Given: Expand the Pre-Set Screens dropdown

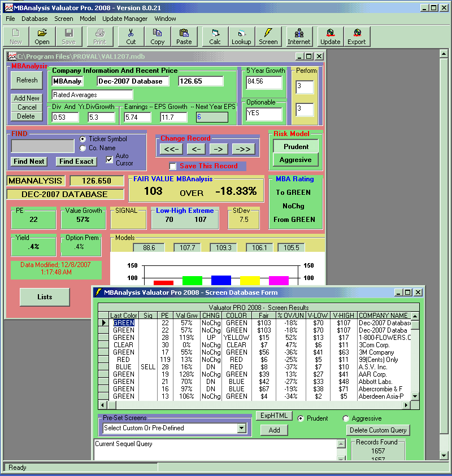Looking at the screenshot, I should point(242,428).
